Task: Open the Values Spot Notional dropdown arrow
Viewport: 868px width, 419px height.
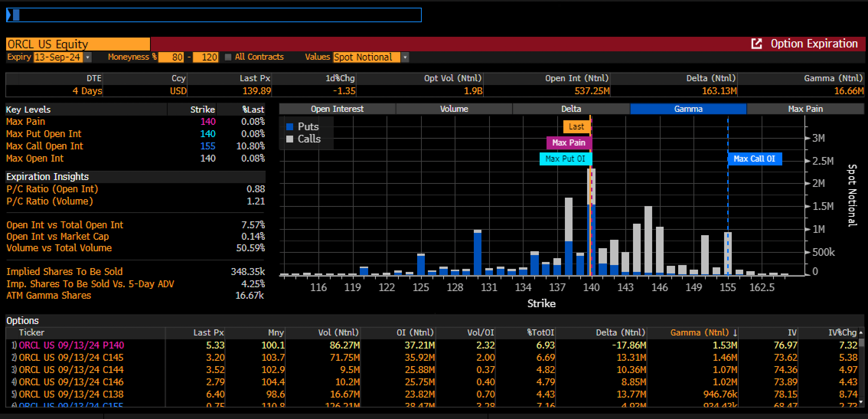Action: coord(405,57)
